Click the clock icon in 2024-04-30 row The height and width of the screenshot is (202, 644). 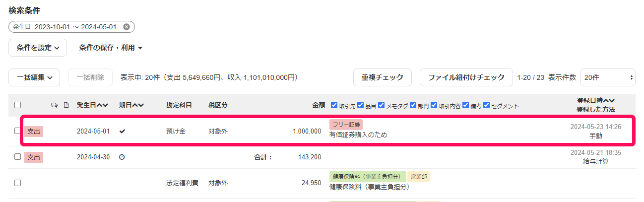pyautogui.click(x=122, y=157)
